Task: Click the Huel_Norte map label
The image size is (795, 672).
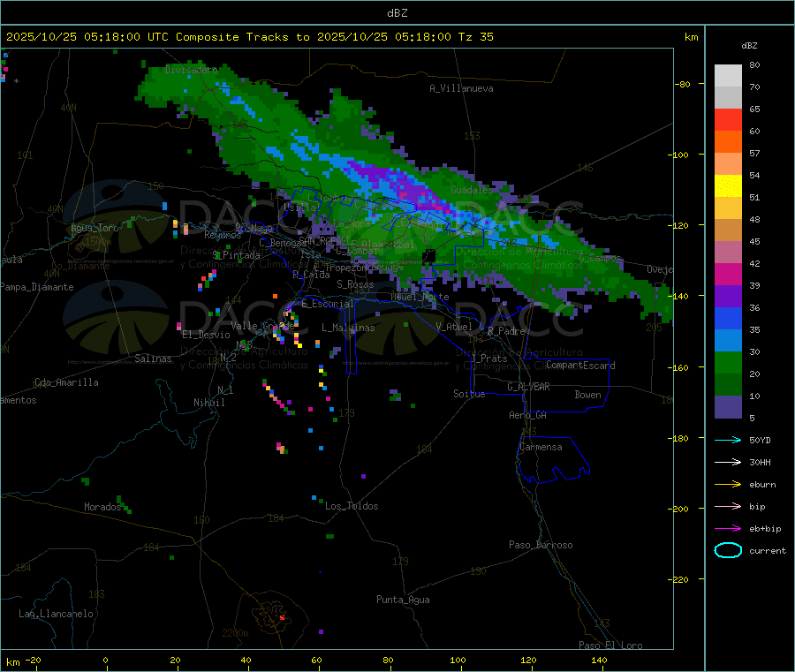Action: coord(420,297)
